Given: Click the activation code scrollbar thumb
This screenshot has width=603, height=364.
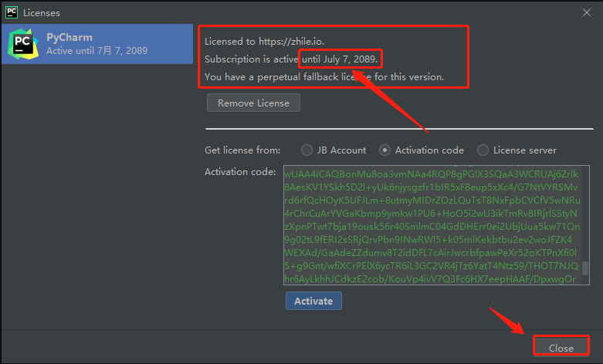Looking at the screenshot, I should tap(585, 268).
